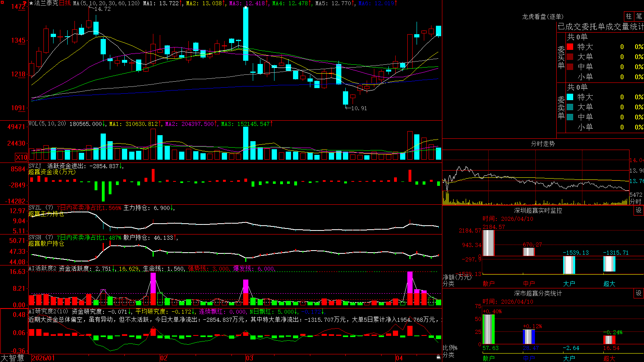The image size is (644, 362).
Task: Click the MA(5,10,20,30,60,120) indicator label
Action: click(x=106, y=3)
